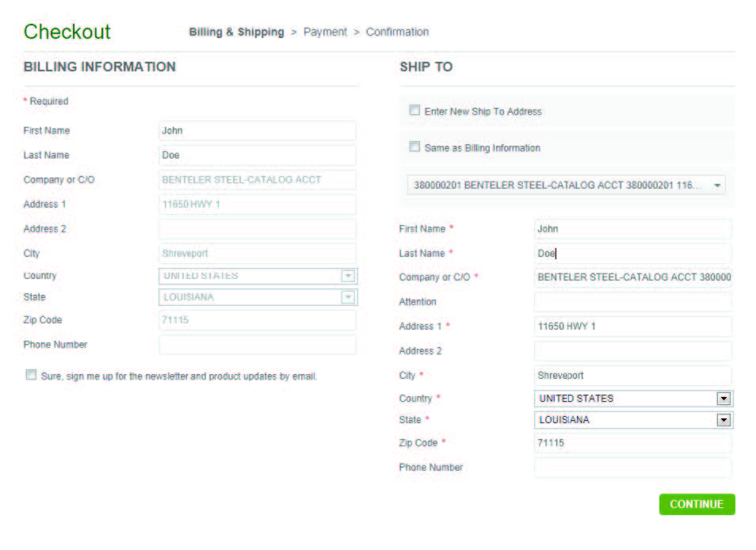This screenshot has height=550, width=756.
Task: Click the billing Address 2 field
Action: click(257, 229)
